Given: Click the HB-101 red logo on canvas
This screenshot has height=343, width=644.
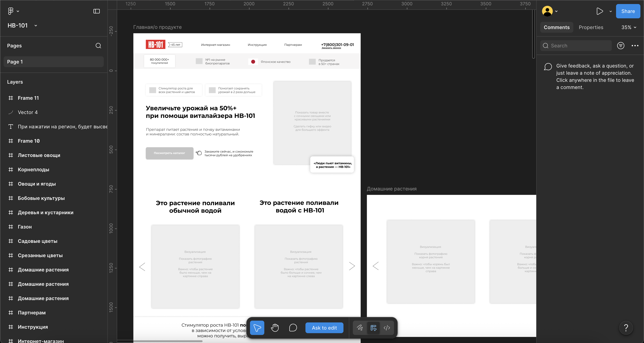Looking at the screenshot, I should point(155,44).
